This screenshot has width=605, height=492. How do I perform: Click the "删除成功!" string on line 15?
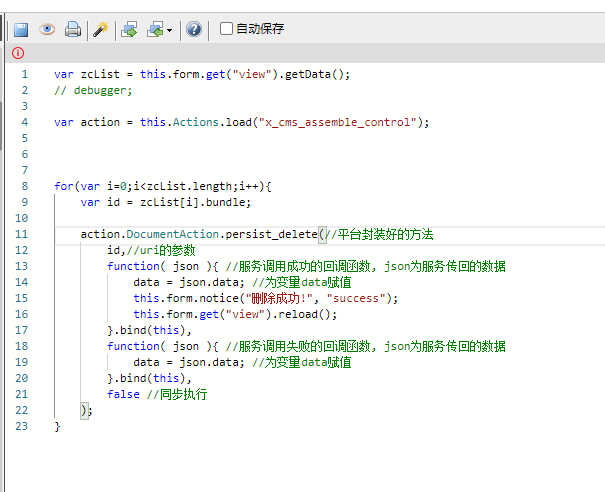pos(290,298)
